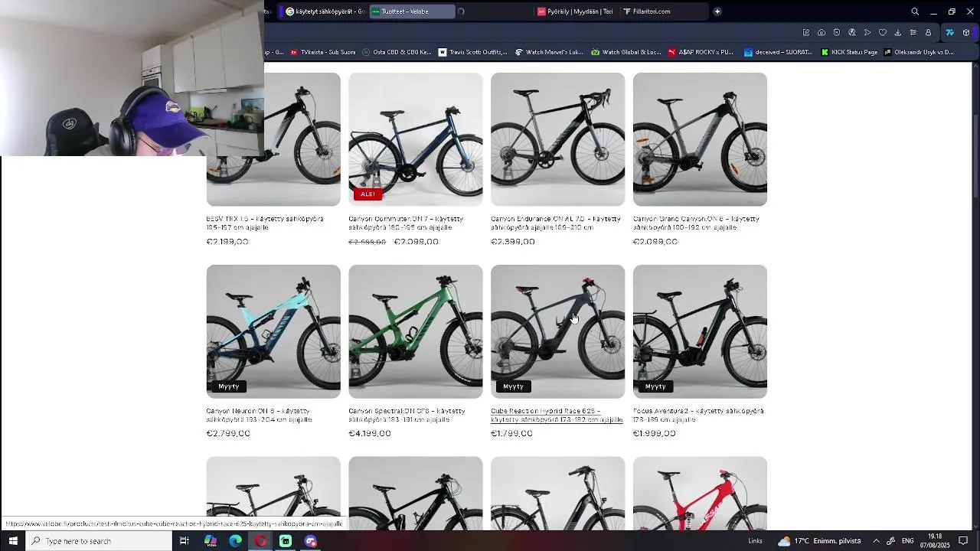
Task: Open Cube Reaction Hybrid Race 625 title link
Action: coord(557,415)
